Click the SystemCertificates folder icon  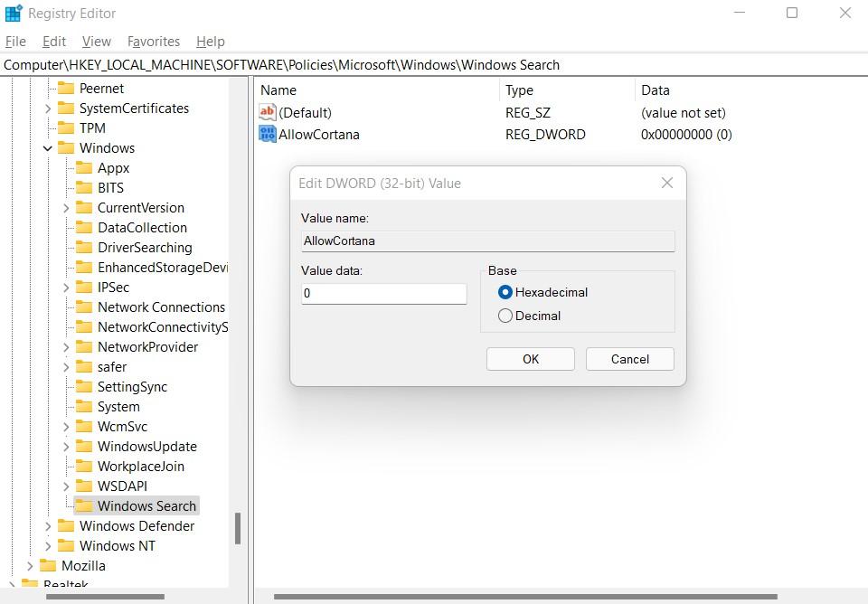point(66,109)
